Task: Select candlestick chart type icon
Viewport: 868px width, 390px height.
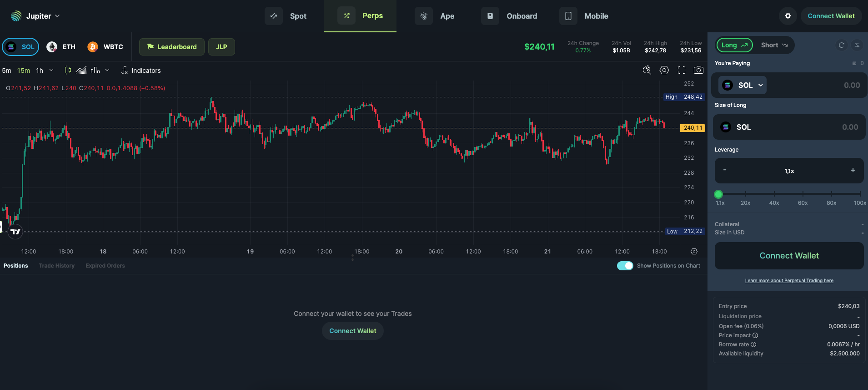Action: click(68, 70)
